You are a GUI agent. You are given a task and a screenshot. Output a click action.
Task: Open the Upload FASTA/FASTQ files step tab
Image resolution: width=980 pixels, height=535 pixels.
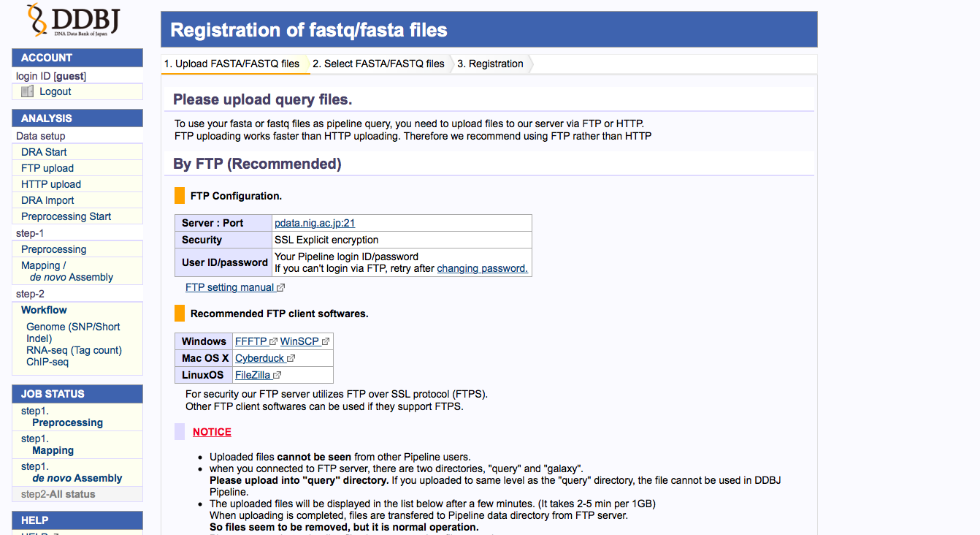[x=231, y=64]
